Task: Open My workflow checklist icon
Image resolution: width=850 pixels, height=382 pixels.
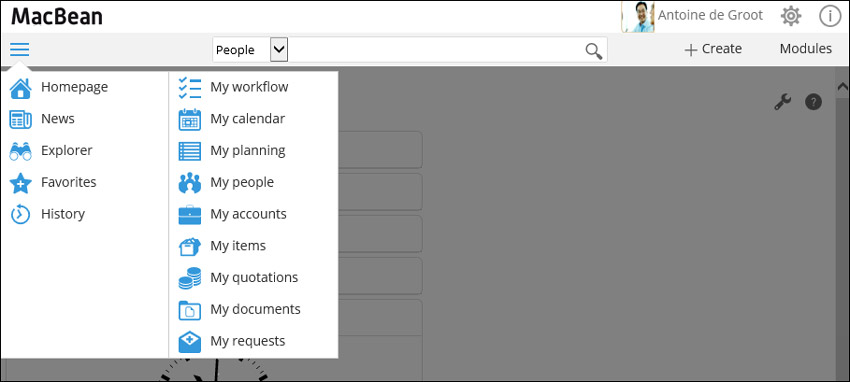Action: pos(190,88)
